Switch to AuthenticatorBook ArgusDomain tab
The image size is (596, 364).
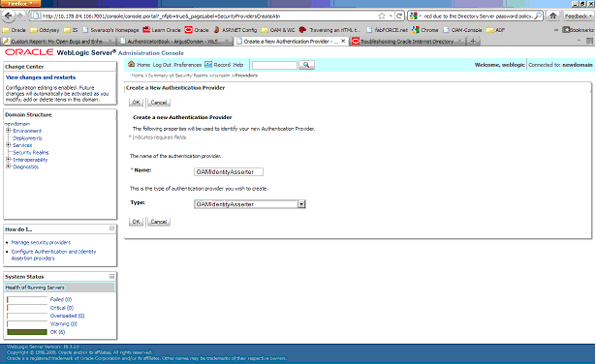click(x=174, y=41)
